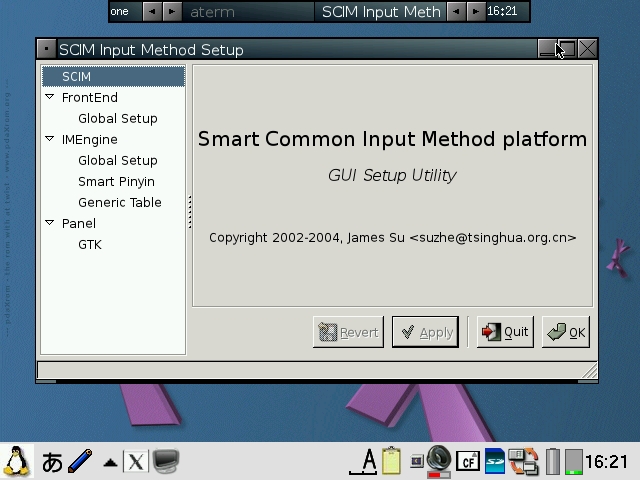Click the monitor display icon in taskbar
The width and height of the screenshot is (640, 480).
tap(165, 461)
